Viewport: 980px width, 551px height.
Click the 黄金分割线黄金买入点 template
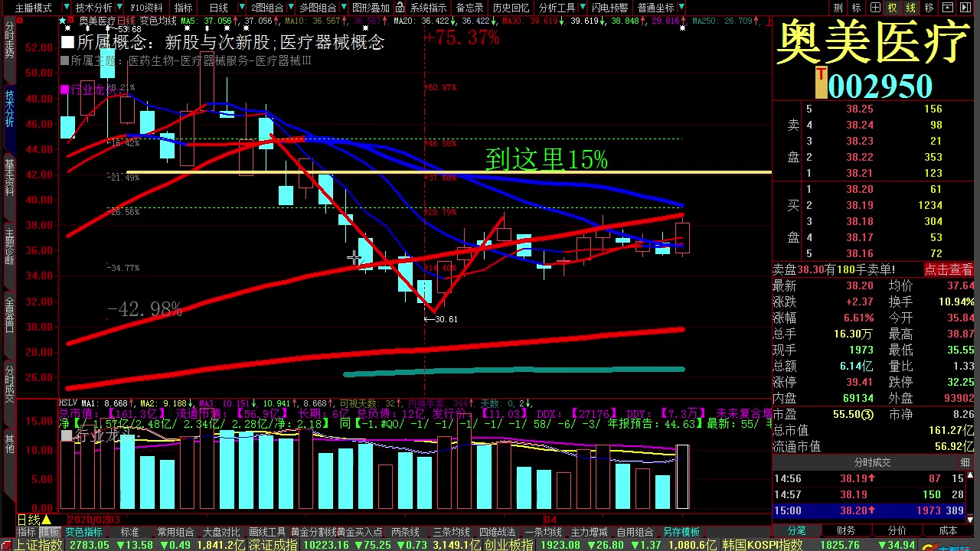pos(336,532)
